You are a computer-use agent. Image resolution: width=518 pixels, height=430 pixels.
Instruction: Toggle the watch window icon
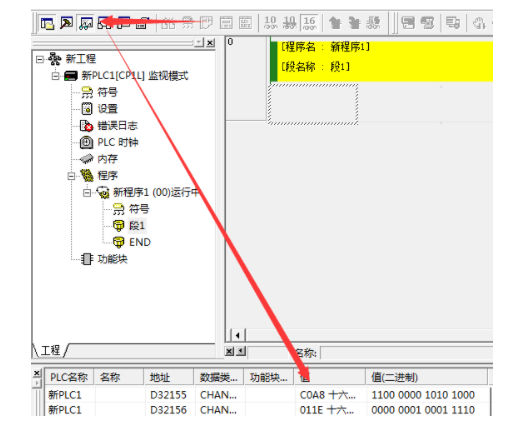86,23
